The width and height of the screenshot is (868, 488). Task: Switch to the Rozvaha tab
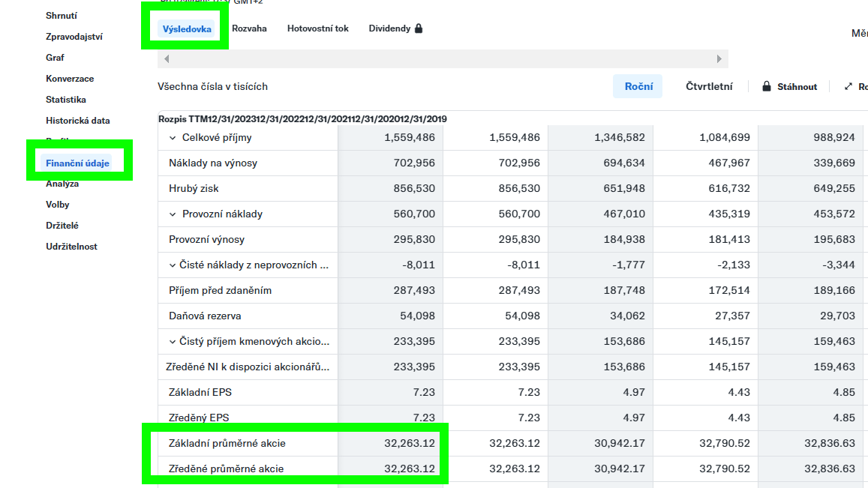click(249, 28)
